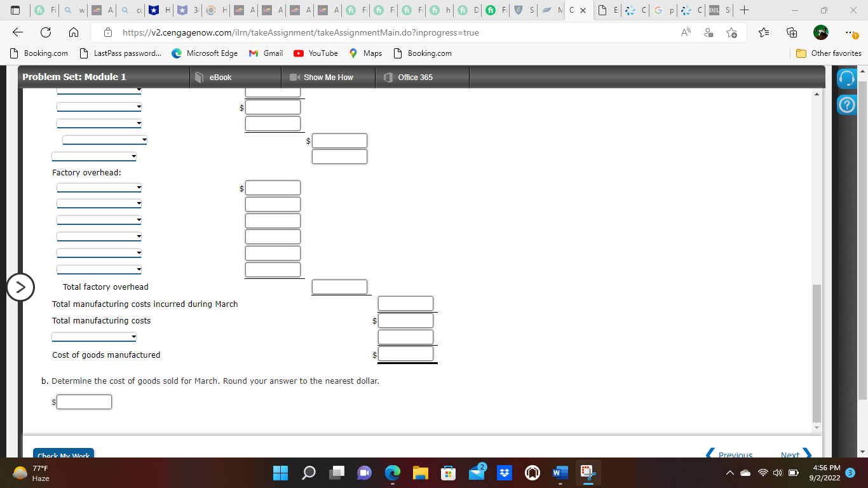Screen dimensions: 868x488
Task: Open the Other favorites folder
Action: (x=829, y=53)
